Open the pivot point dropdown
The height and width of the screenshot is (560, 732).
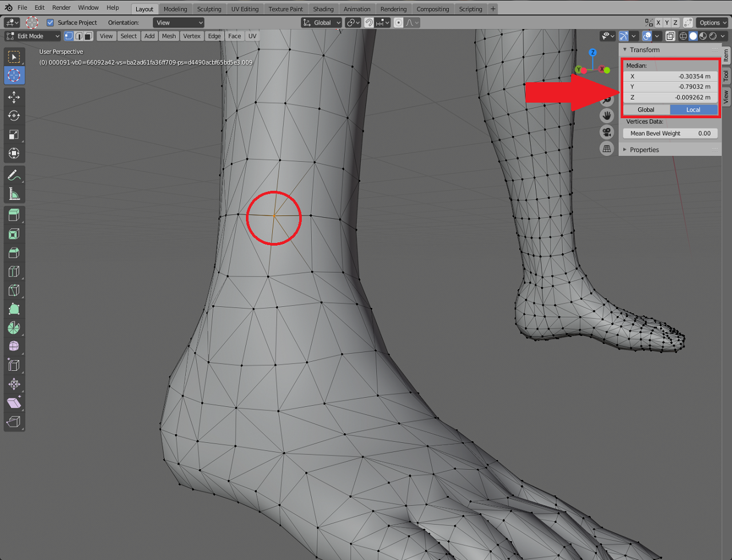pos(353,23)
